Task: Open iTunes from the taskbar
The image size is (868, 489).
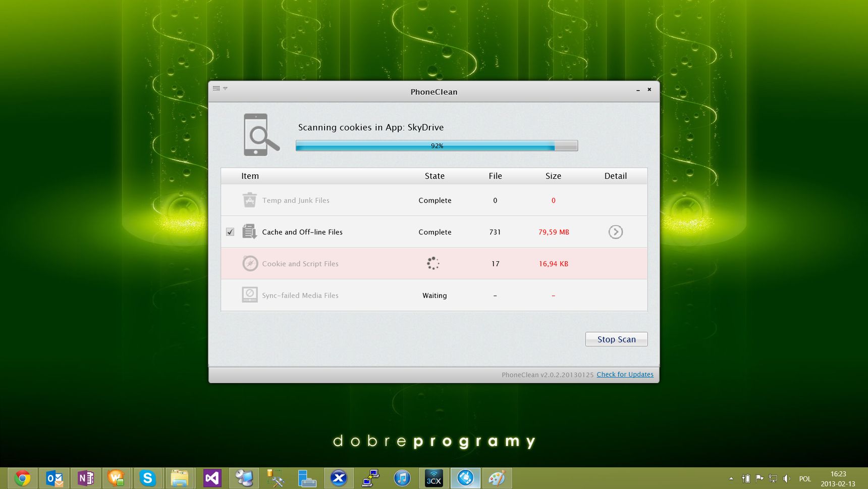Action: (x=402, y=478)
